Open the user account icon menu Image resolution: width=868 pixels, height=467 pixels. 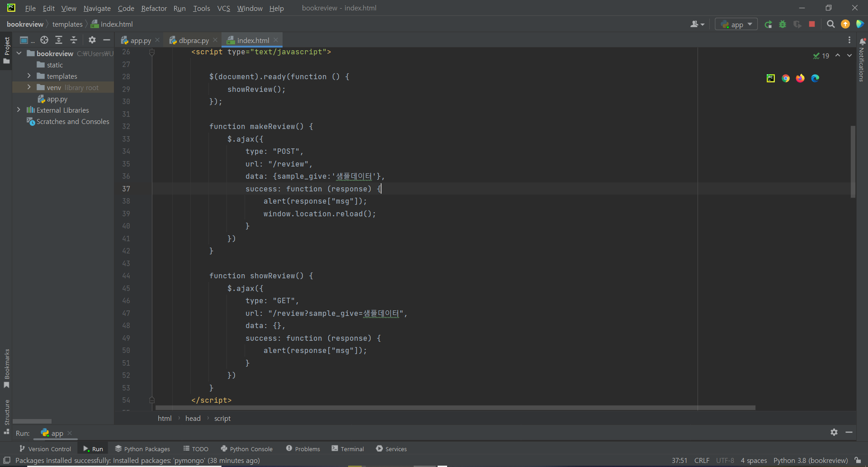point(697,24)
